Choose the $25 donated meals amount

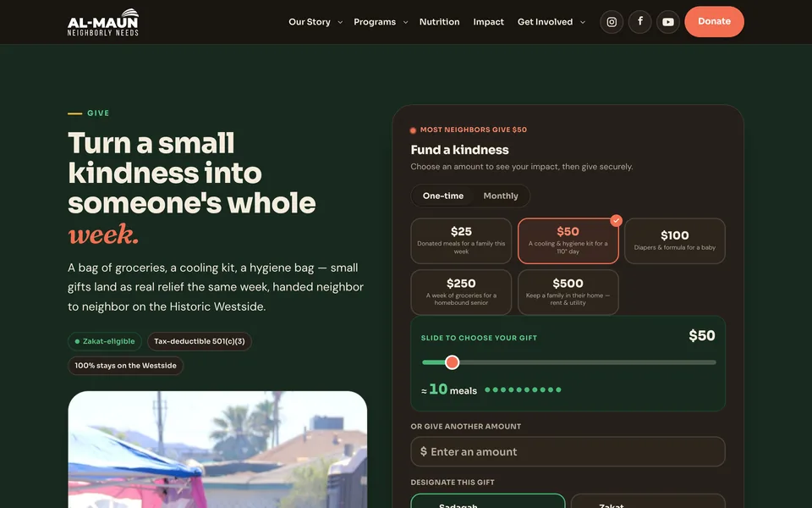(461, 241)
